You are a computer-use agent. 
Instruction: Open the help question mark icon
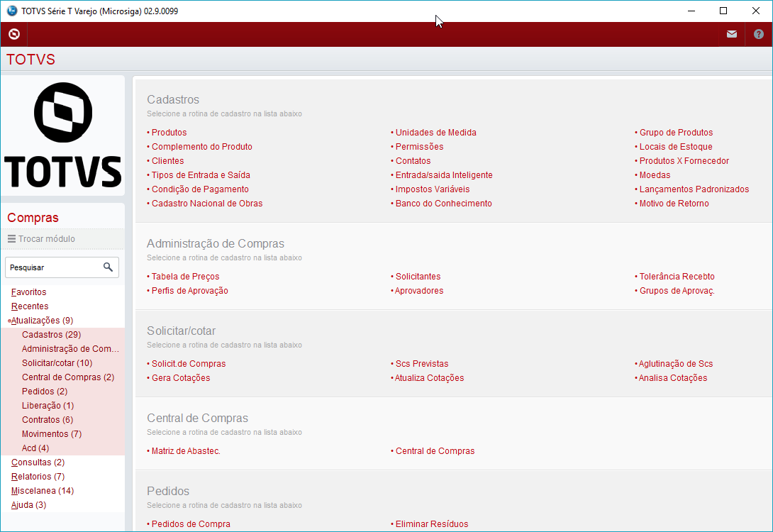pyautogui.click(x=759, y=34)
